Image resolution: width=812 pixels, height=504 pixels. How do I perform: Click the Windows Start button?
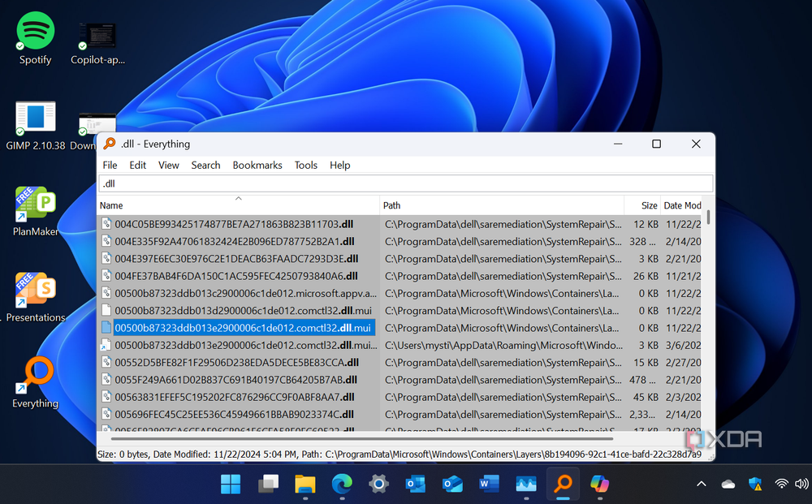coord(231,485)
